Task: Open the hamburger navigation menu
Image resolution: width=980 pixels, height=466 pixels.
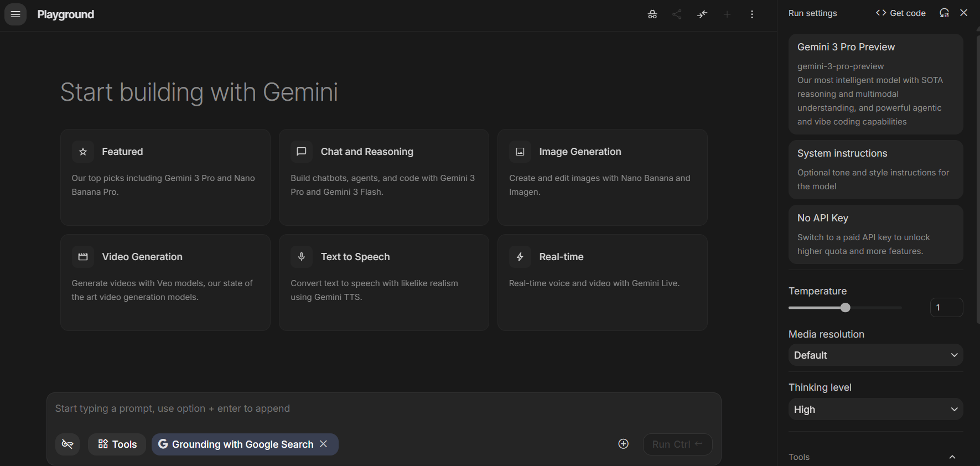Action: 15,14
